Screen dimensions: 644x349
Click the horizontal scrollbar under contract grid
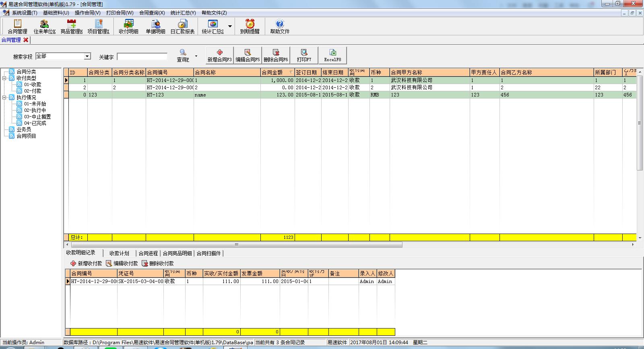click(x=237, y=244)
